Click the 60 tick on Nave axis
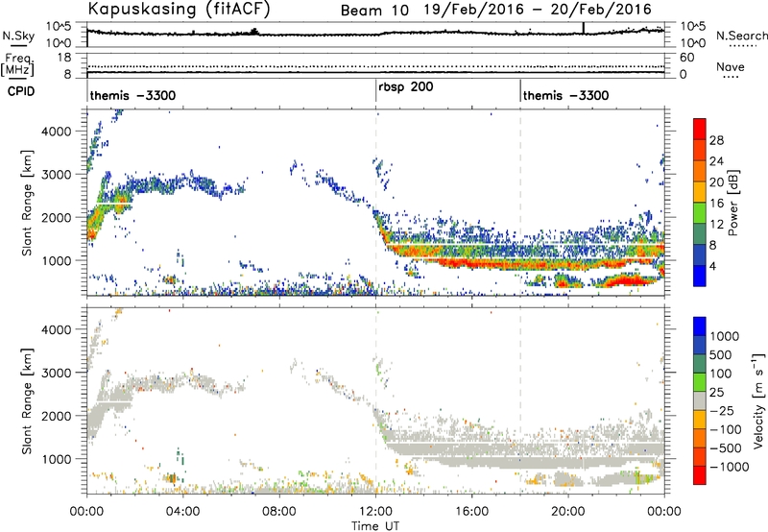768x532 pixels. pos(686,58)
